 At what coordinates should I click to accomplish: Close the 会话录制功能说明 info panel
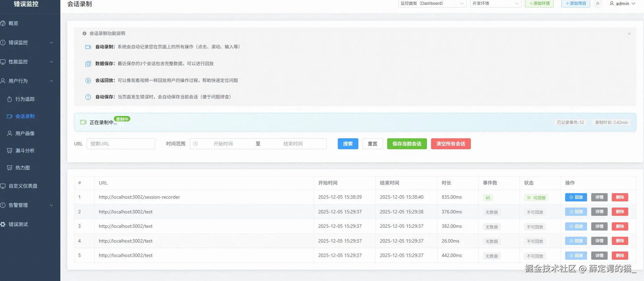tap(629, 34)
